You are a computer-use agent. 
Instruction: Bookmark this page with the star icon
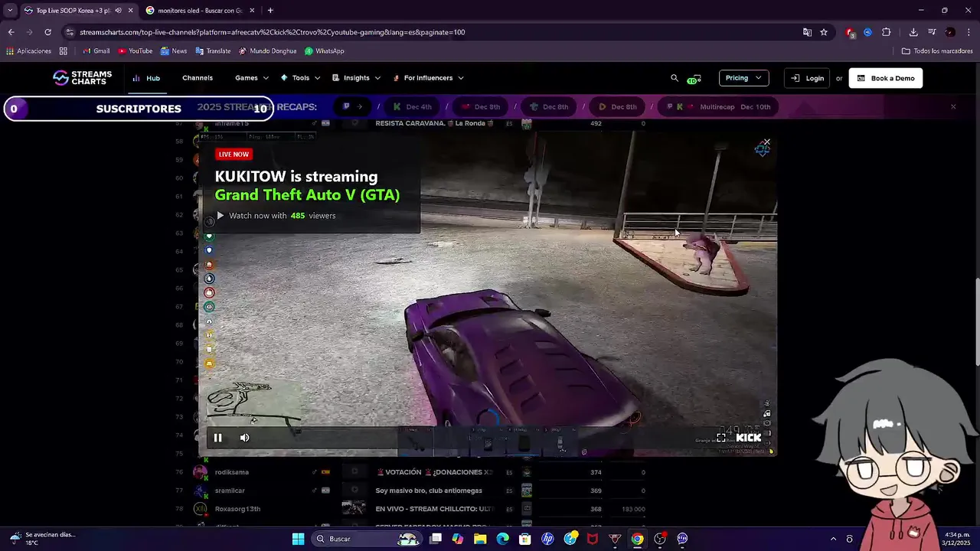coord(824,32)
